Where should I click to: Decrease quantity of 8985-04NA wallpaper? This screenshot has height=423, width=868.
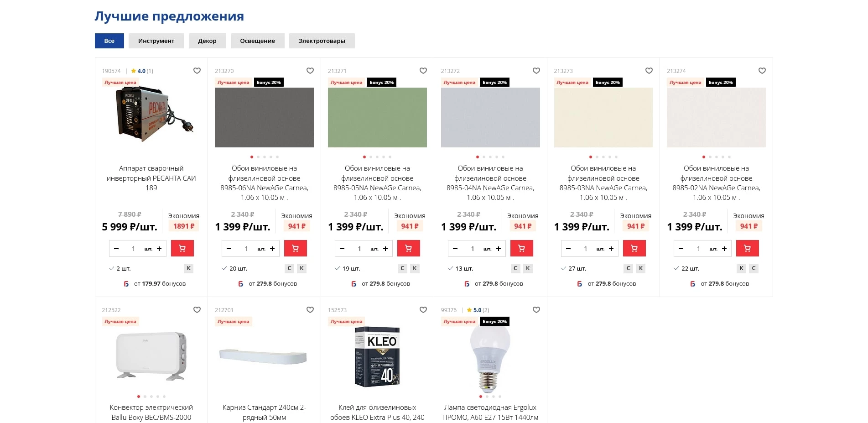click(455, 249)
